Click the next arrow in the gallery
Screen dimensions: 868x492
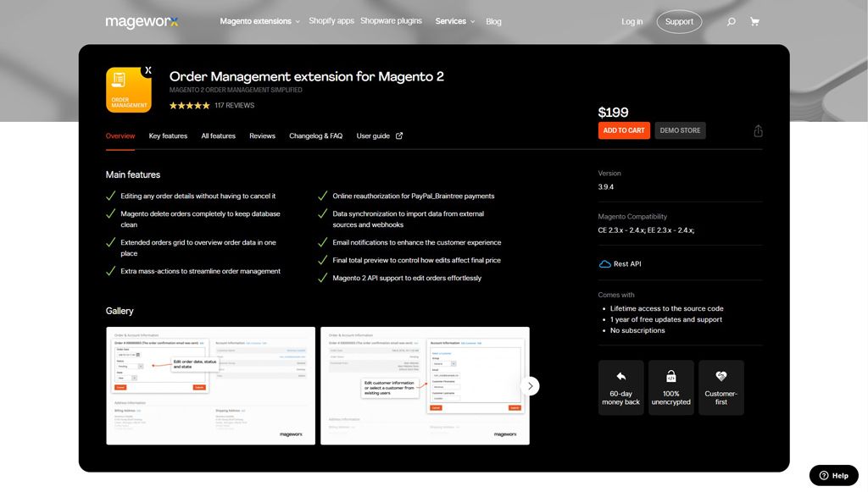pyautogui.click(x=531, y=385)
